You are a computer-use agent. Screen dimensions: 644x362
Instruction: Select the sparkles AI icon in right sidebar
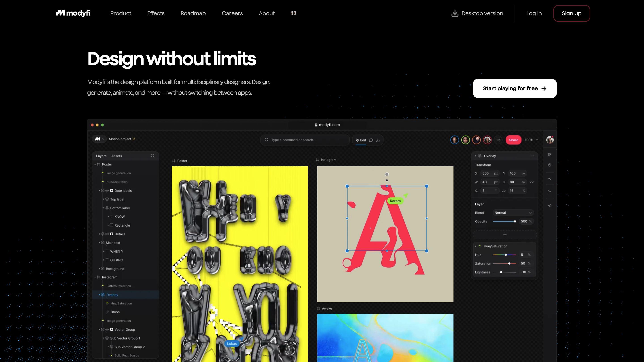coord(550,192)
